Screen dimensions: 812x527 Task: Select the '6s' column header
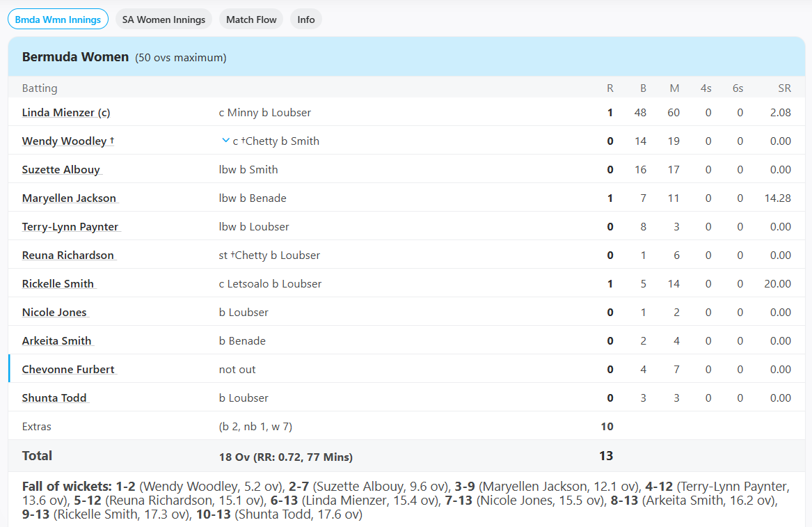click(x=738, y=88)
